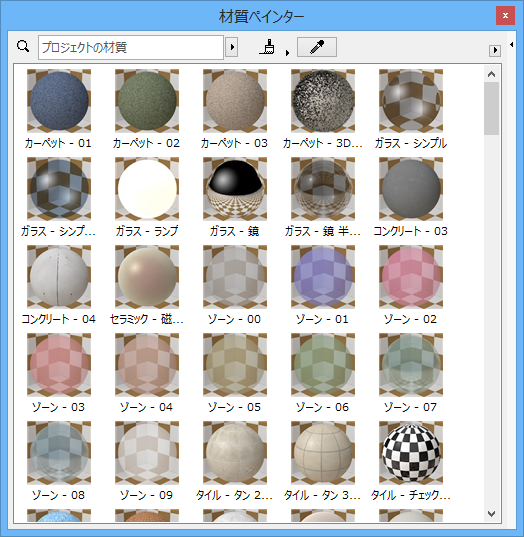Select the ゾーン - 08 material
The height and width of the screenshot is (537, 524).
tap(59, 453)
